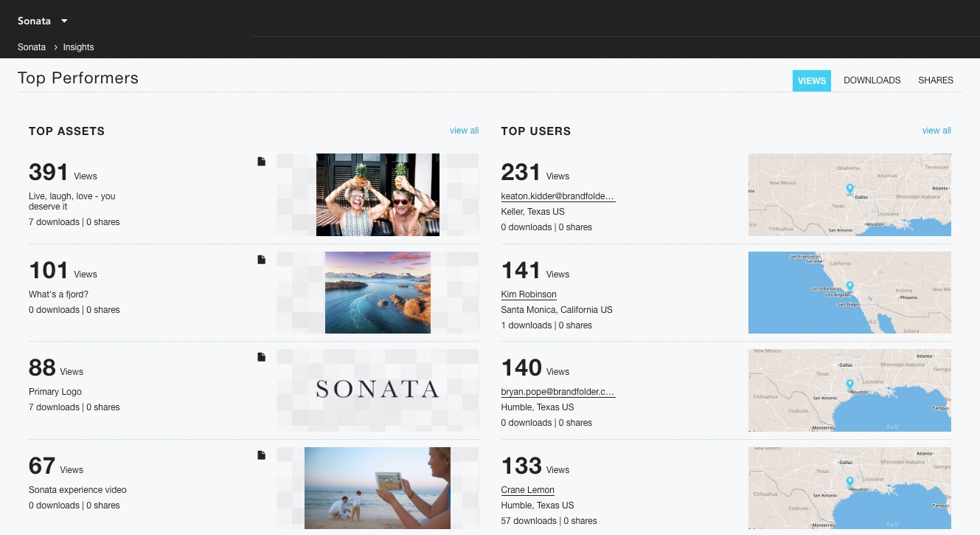Screen dimensions: 980x535
Task: Click the Insights breadcrumb
Action: click(78, 47)
